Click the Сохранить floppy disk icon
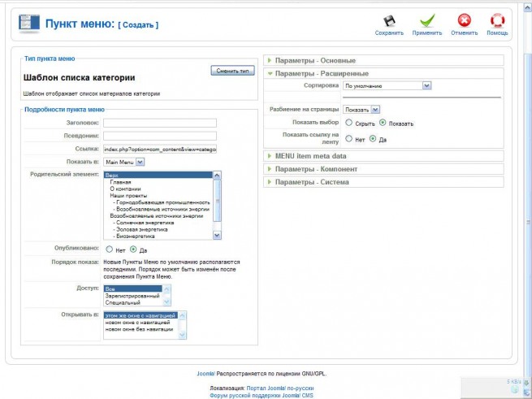Screen dimensions: 532x399 click(x=389, y=21)
